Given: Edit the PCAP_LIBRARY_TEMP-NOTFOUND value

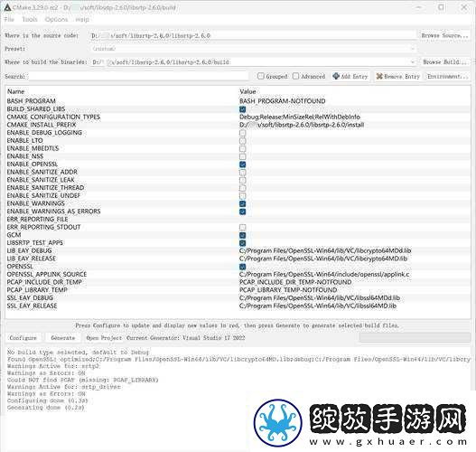Looking at the screenshot, I should click(x=288, y=290).
